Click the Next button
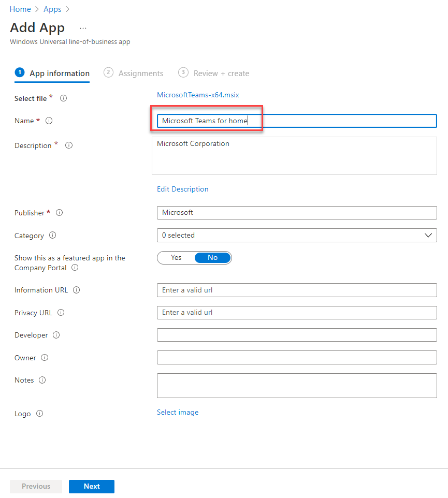Viewport: 448px width, 498px height. [92, 486]
